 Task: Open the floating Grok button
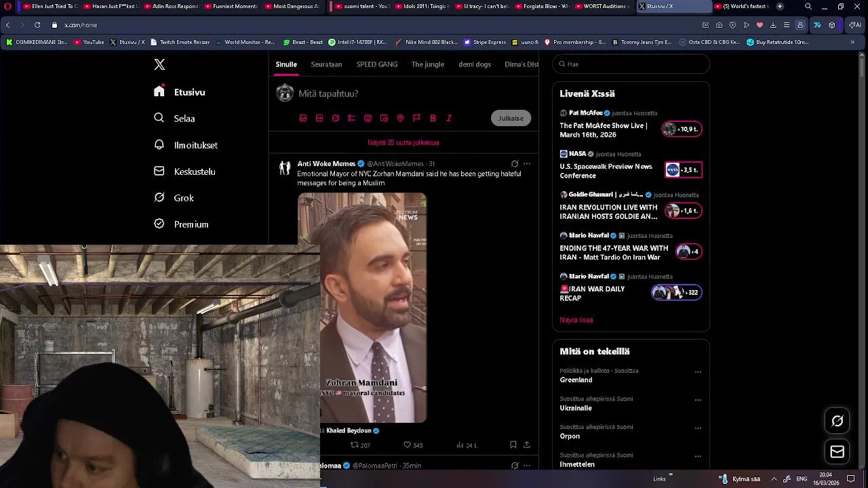[x=837, y=421]
